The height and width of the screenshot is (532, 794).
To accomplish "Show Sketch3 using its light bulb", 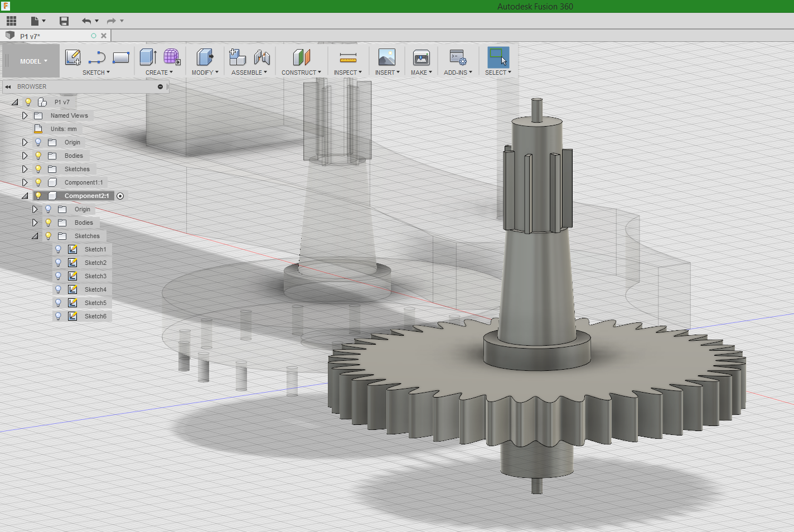I will pos(58,276).
